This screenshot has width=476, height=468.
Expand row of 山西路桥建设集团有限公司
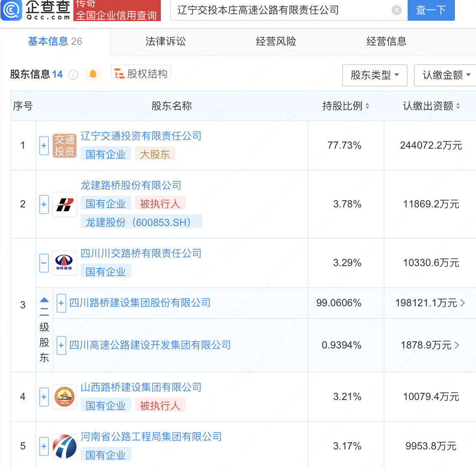[44, 397]
